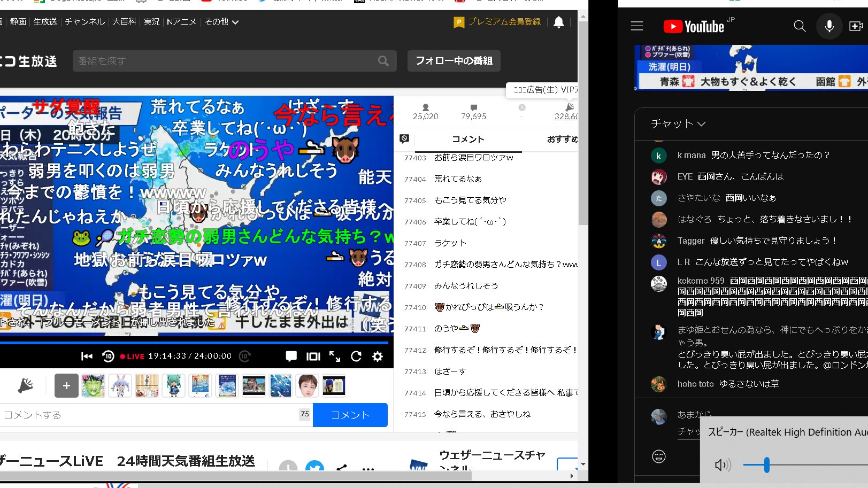868x488 pixels.
Task: Switch player to theater mode
Action: 313,357
